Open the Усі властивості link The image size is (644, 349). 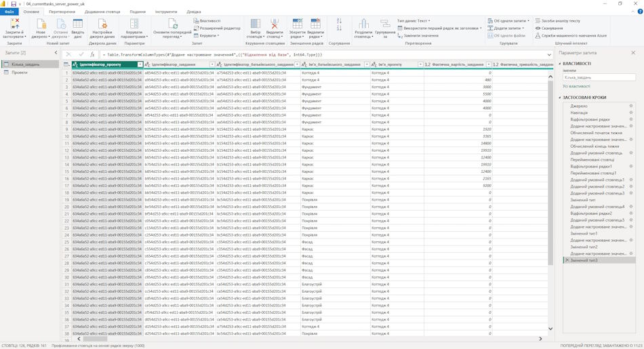[576, 86]
